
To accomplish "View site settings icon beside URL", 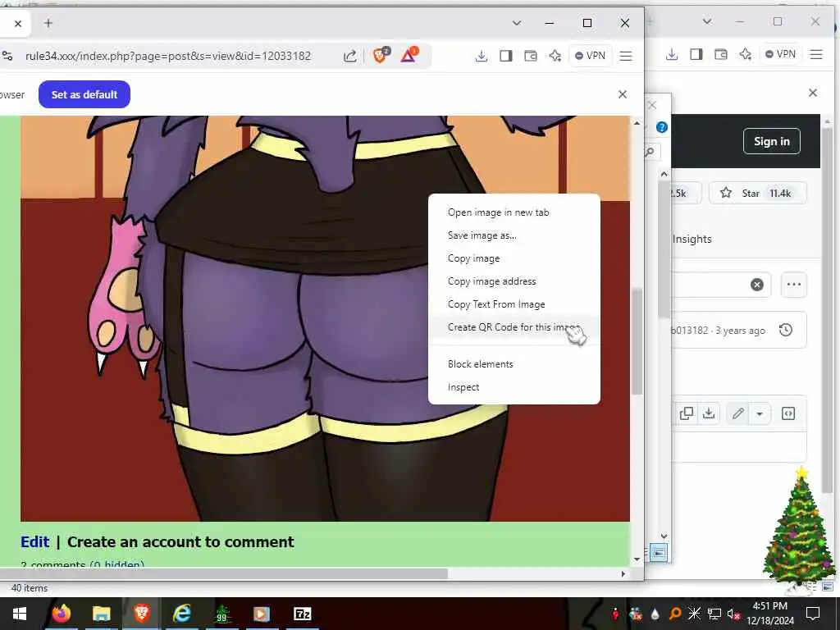I will pos(7,56).
